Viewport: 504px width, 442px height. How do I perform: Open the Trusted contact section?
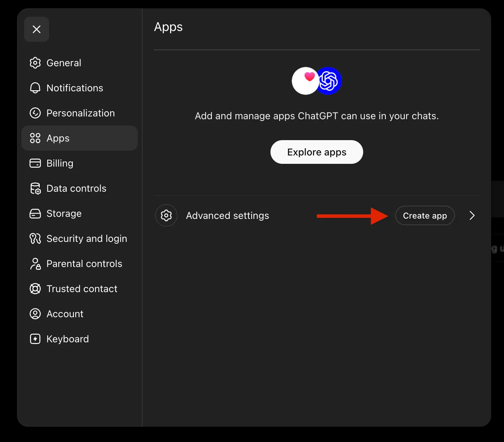point(79,289)
